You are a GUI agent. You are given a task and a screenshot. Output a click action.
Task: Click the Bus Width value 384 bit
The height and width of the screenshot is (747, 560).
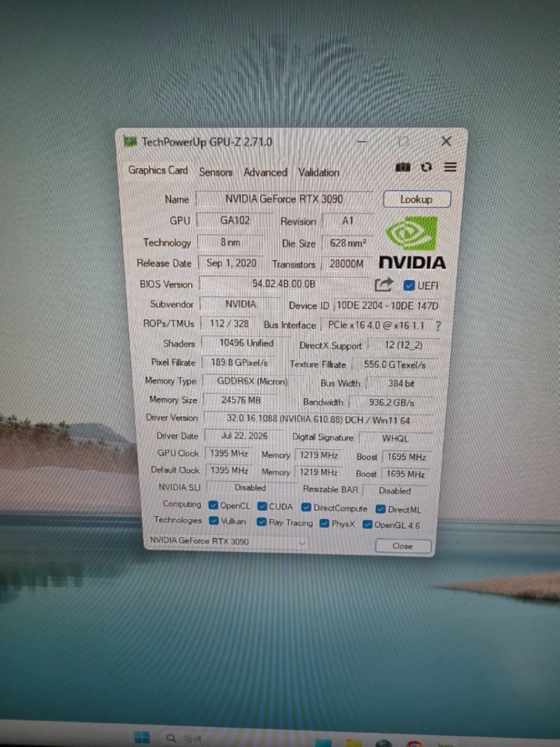[x=401, y=383]
